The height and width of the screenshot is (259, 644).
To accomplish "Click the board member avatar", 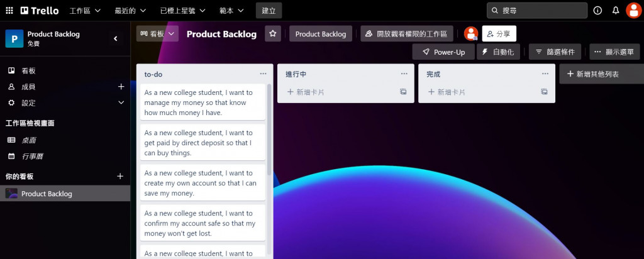I will (470, 34).
